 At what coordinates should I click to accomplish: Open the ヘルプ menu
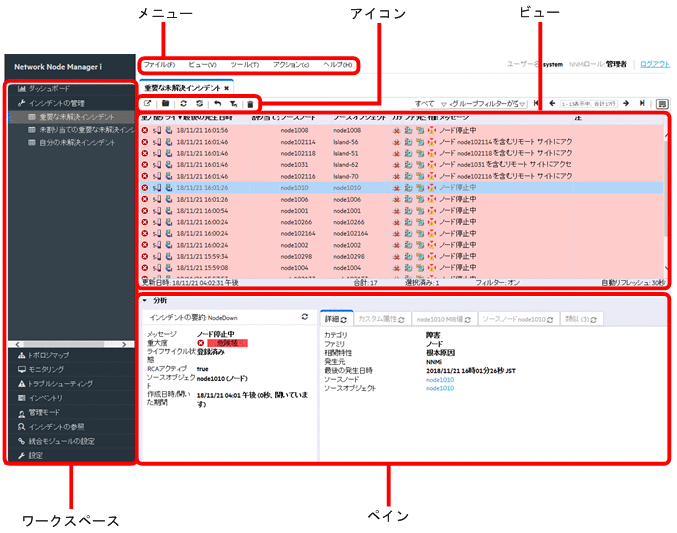click(x=338, y=65)
